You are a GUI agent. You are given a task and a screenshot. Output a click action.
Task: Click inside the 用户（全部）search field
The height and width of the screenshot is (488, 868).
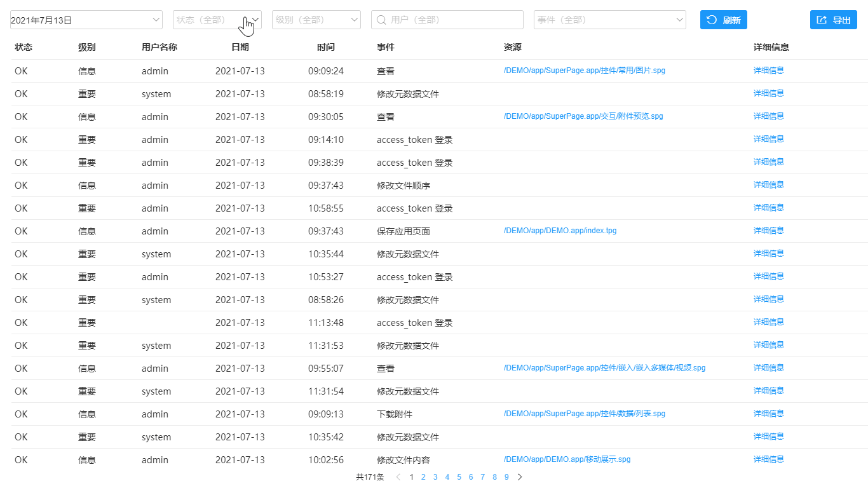coord(445,20)
